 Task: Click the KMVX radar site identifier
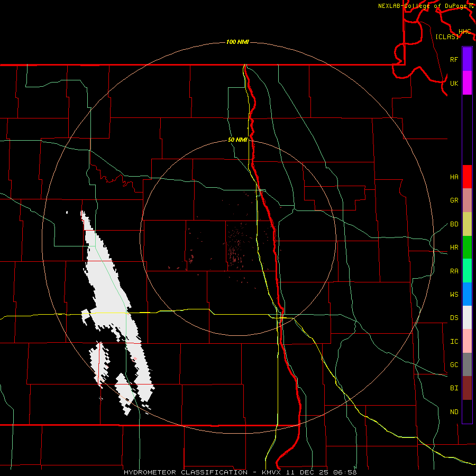coord(272,472)
